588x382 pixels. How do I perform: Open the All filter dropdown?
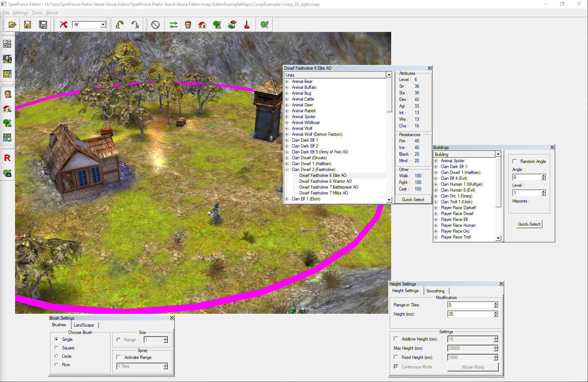click(x=103, y=25)
